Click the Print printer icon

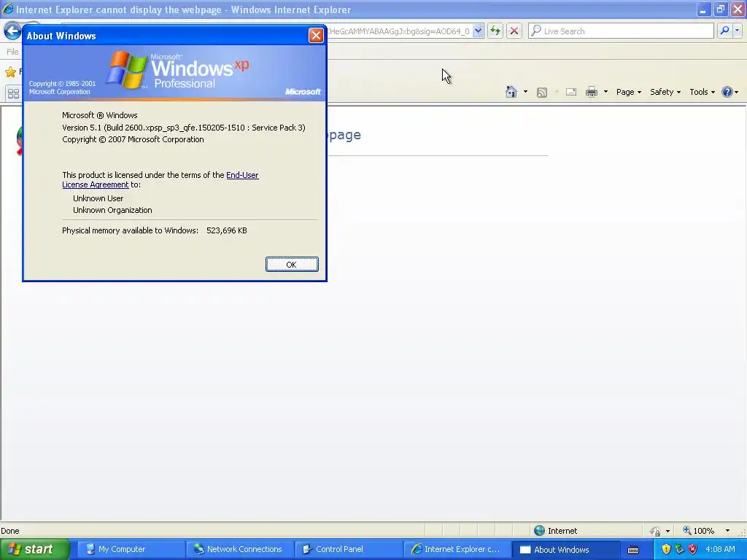click(x=591, y=92)
